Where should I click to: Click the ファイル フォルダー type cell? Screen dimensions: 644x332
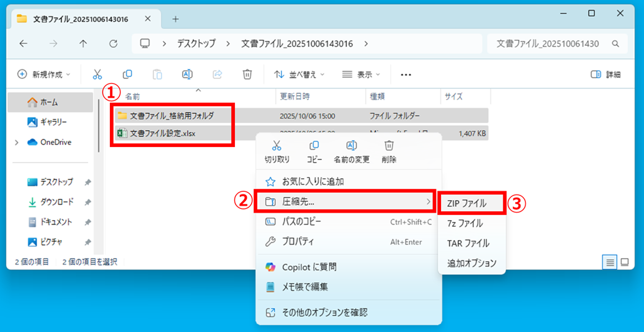point(395,116)
